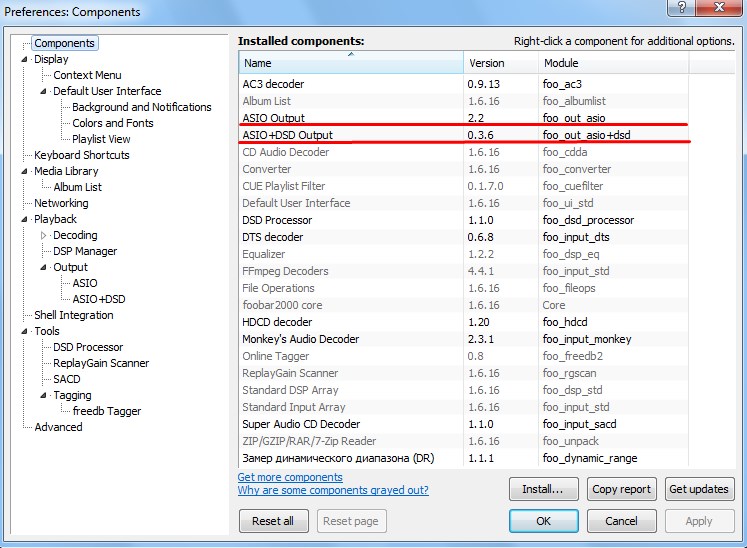Select Super Audio CD Decoder row
This screenshot has height=548, width=747.
click(464, 424)
